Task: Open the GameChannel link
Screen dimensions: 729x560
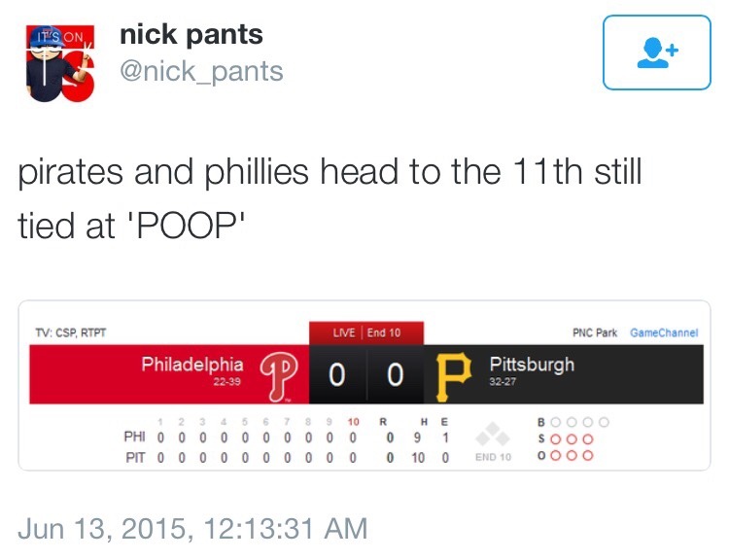Action: tap(664, 332)
